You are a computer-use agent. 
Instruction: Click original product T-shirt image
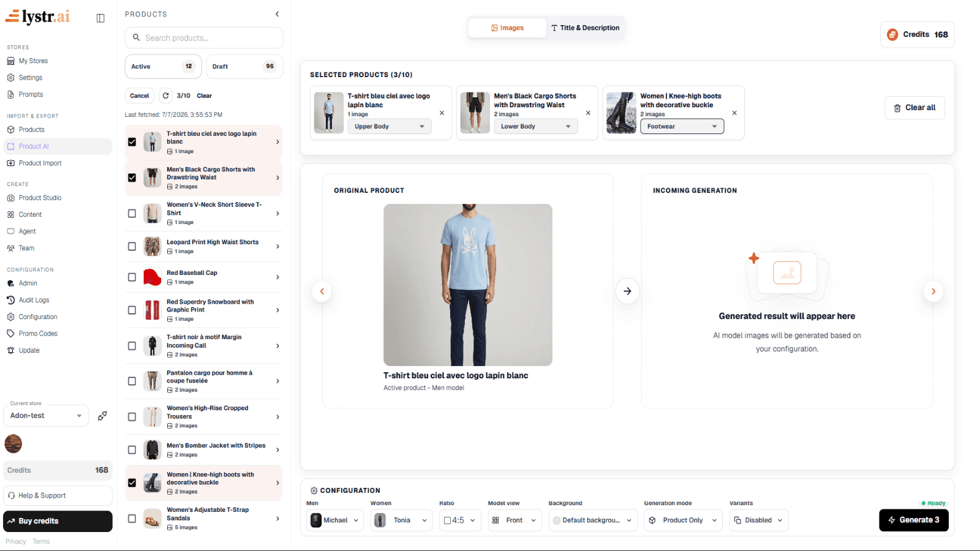[x=468, y=285]
